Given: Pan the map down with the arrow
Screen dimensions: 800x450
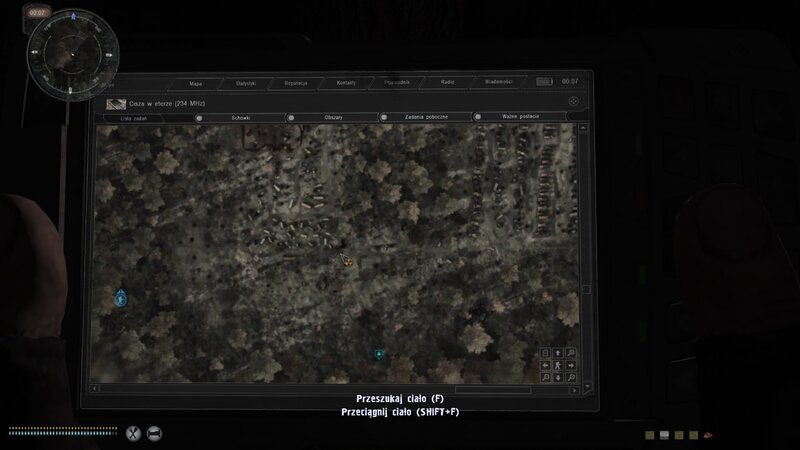Looking at the screenshot, I should (557, 378).
